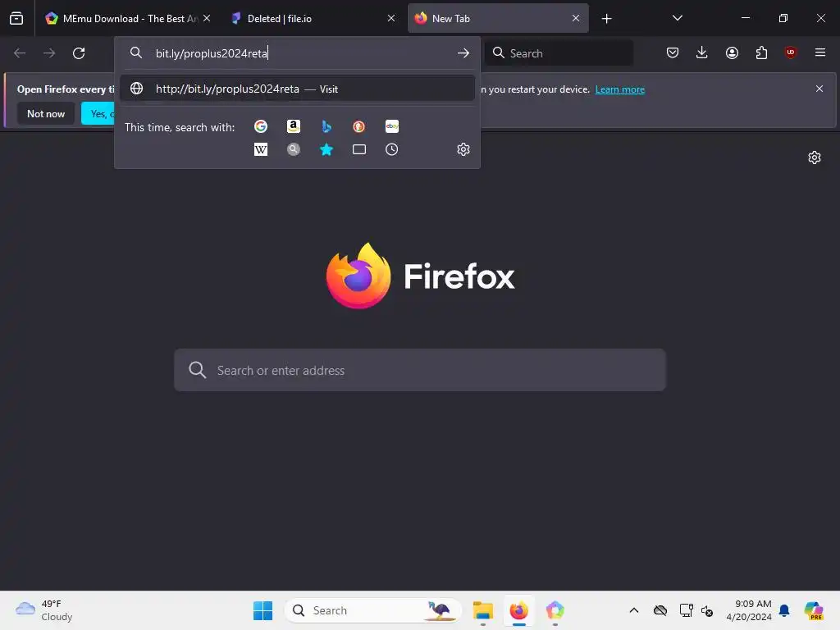840x630 pixels.
Task: Open the Firefox application menu
Action: pyautogui.click(x=820, y=52)
